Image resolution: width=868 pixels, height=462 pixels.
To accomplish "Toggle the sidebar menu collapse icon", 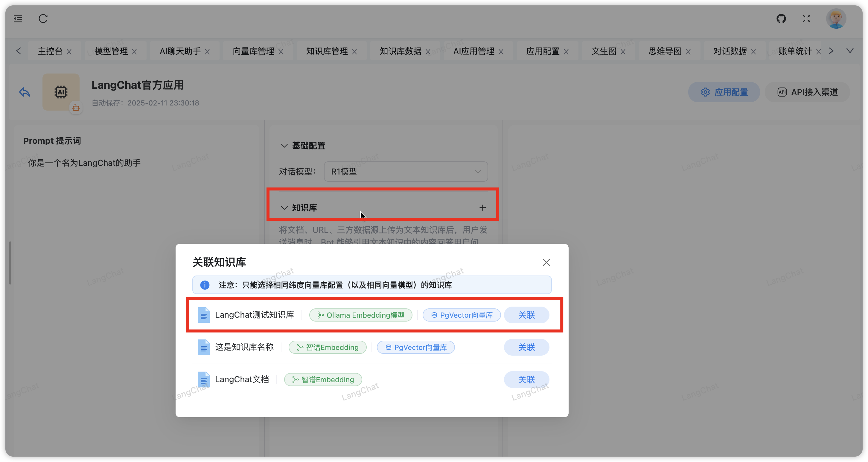I will [18, 19].
